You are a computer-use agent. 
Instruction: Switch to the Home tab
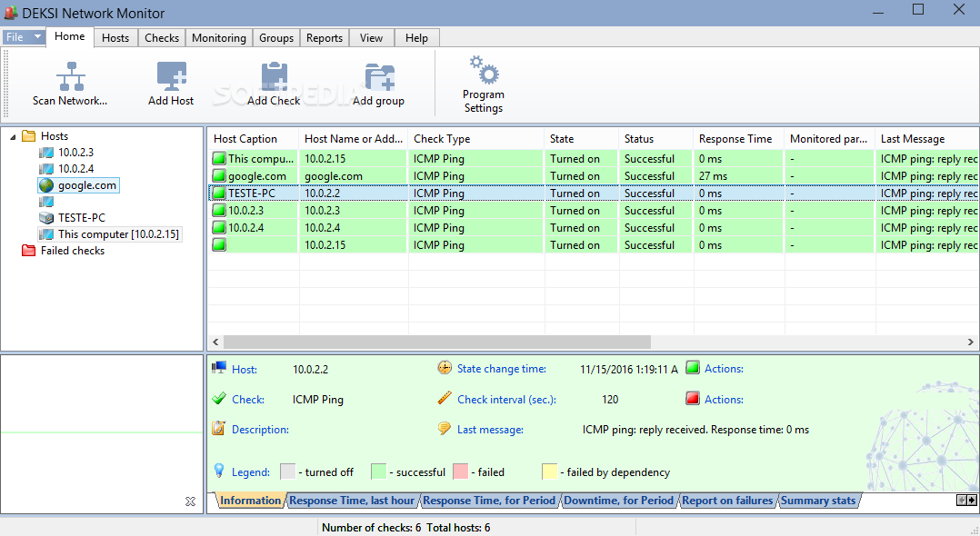click(x=69, y=36)
